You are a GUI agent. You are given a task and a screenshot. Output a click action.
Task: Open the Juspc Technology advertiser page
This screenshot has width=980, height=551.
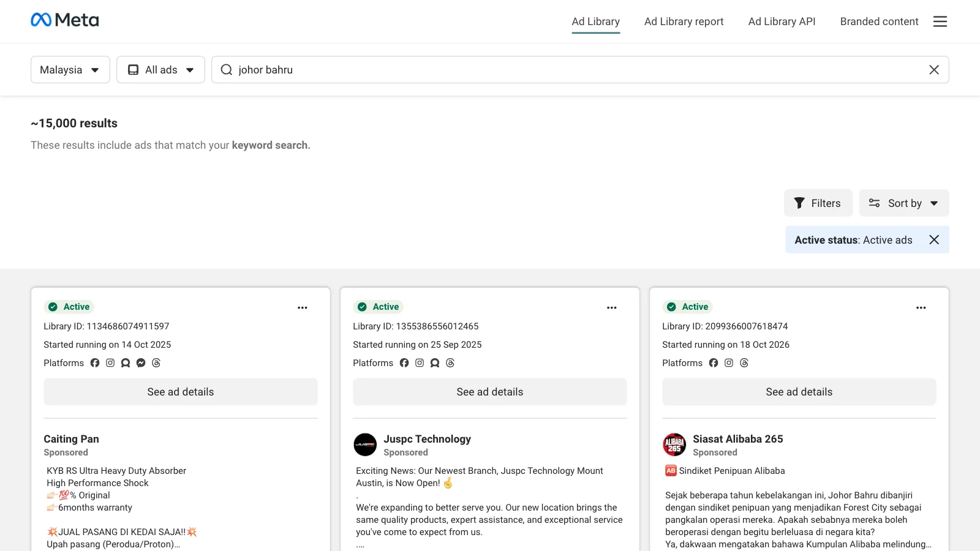coord(427,439)
